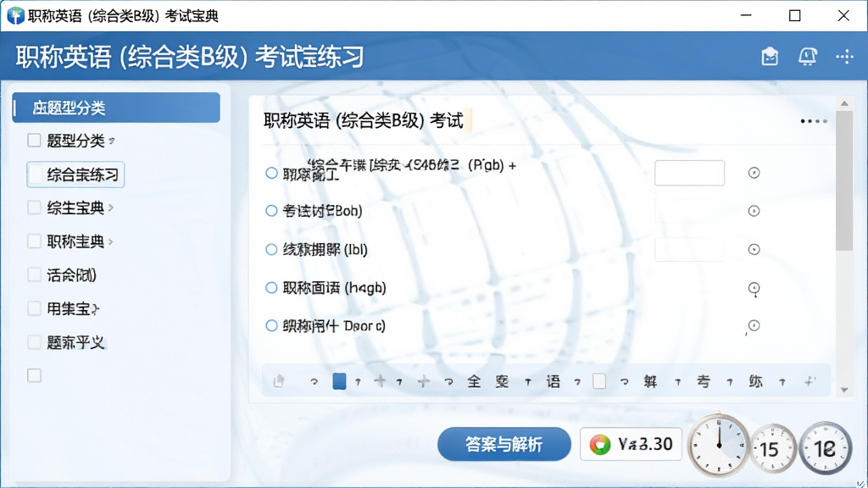
Task: Click the scrollbar up arrow
Action: 844,104
